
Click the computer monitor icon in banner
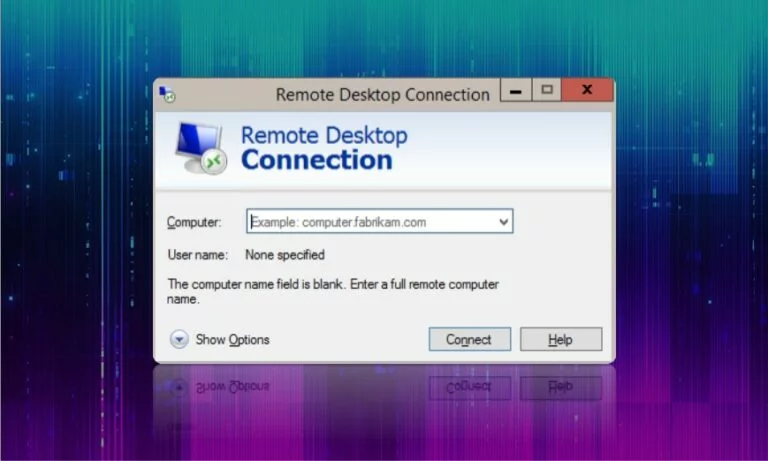click(201, 148)
